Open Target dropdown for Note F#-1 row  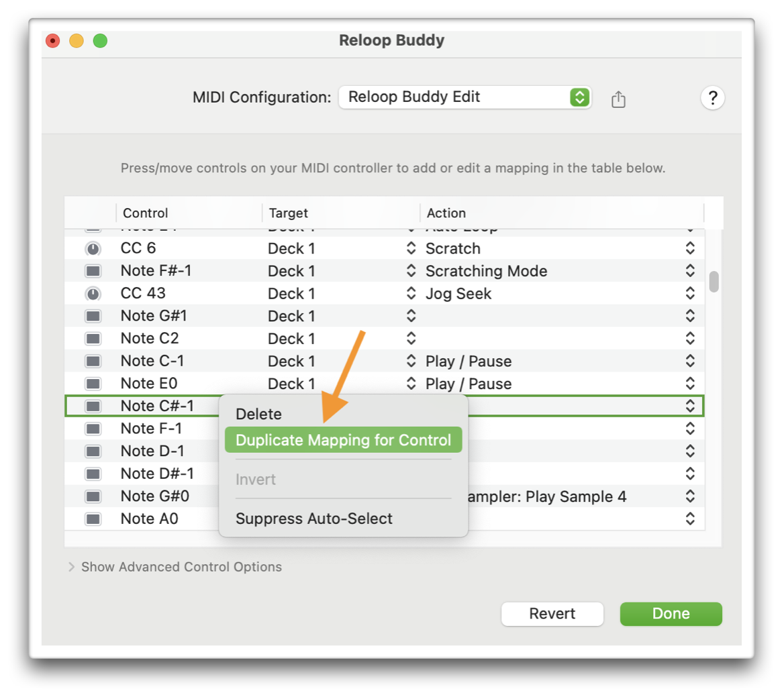[411, 270]
